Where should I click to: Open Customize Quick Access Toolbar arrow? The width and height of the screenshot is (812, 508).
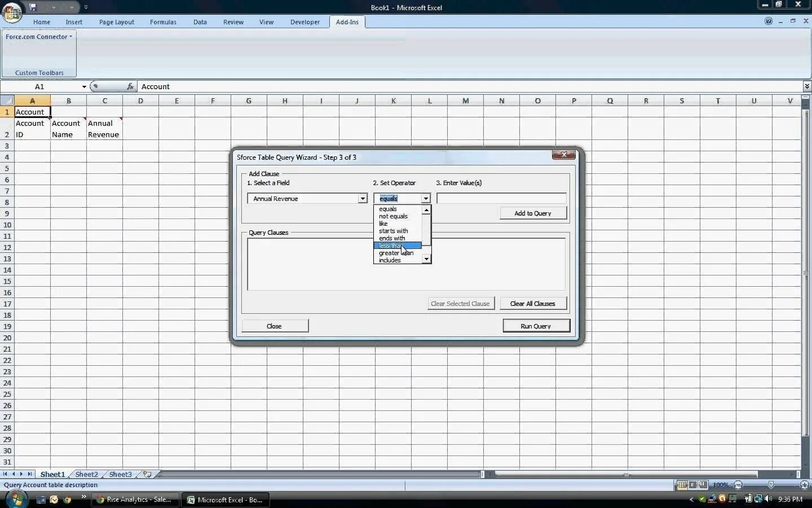point(86,7)
